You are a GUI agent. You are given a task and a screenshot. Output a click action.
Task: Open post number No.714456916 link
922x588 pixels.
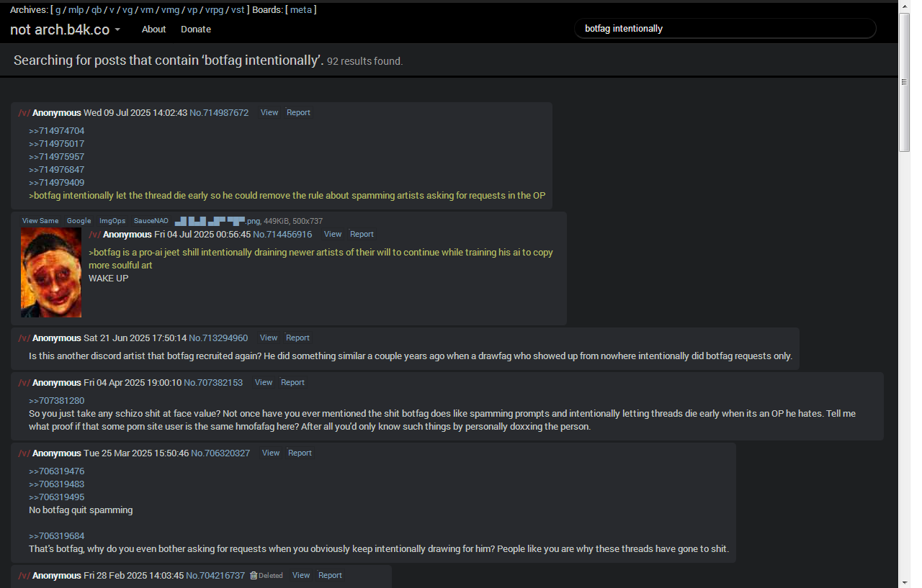(x=282, y=235)
